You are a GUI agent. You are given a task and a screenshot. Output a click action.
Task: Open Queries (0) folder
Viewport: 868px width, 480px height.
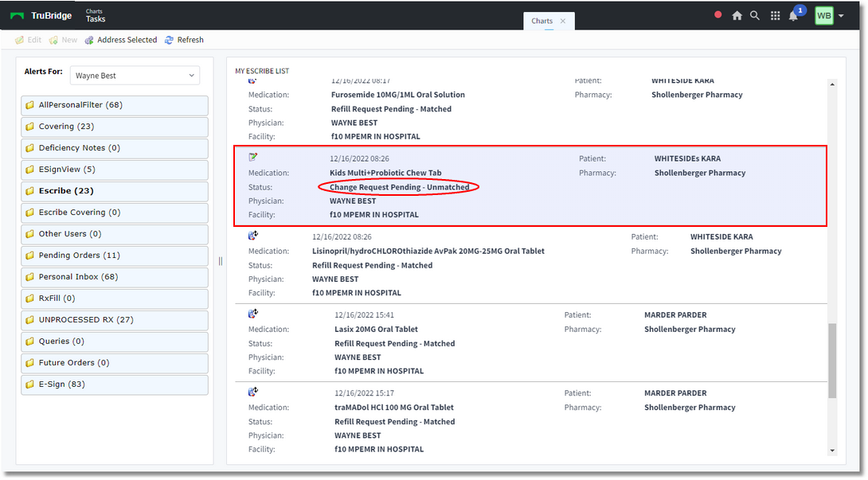tap(115, 341)
